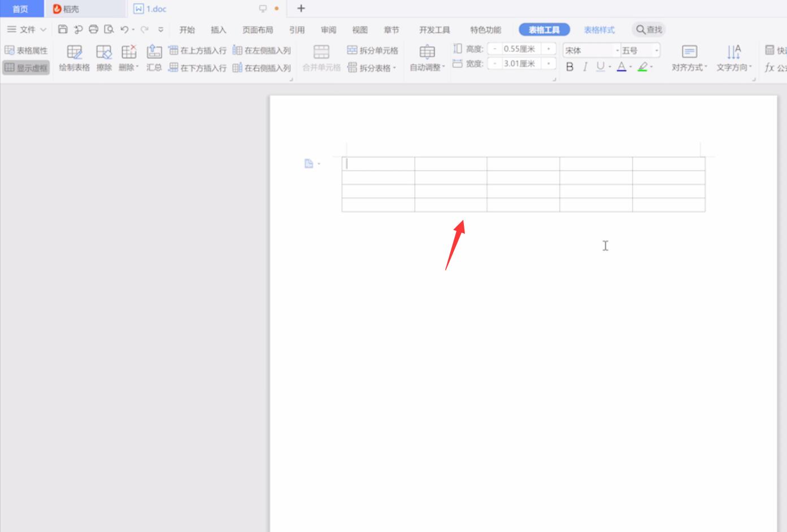Image resolution: width=787 pixels, height=532 pixels.
Task: Open 文字方向 Text Direction dropdown
Action: point(734,59)
